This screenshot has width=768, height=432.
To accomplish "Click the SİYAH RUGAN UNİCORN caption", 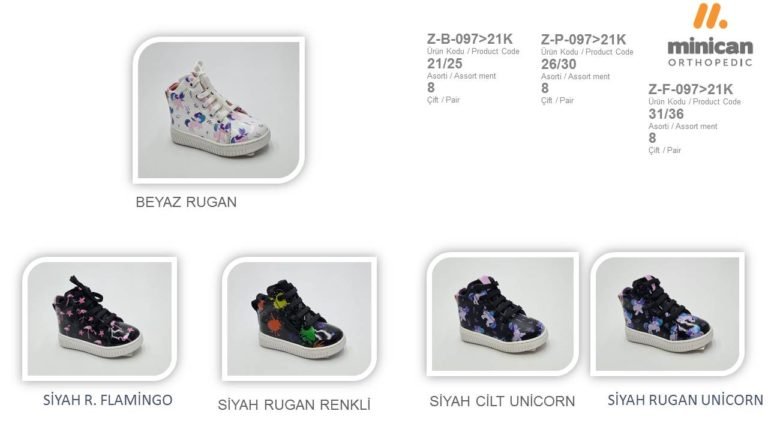I will (x=685, y=400).
